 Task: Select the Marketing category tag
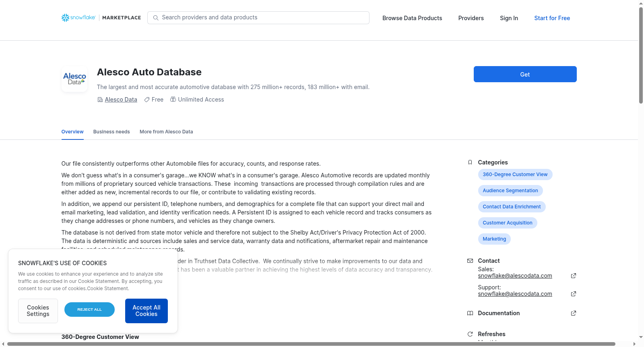click(x=494, y=239)
